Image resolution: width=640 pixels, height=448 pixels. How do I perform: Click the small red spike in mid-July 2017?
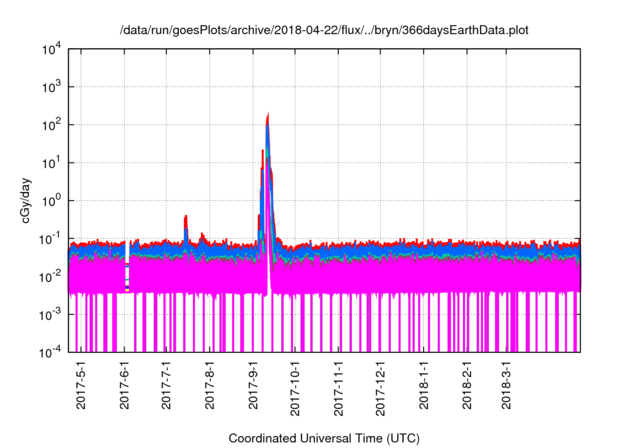click(x=186, y=218)
